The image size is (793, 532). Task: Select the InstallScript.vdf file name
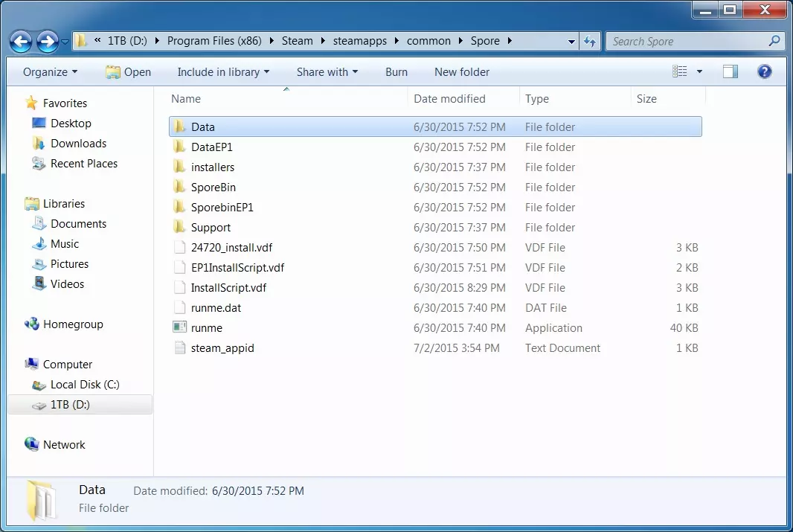tap(228, 288)
